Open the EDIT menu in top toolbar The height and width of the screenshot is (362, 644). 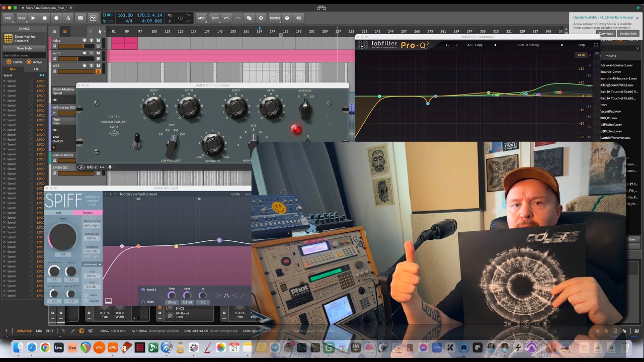215,18
